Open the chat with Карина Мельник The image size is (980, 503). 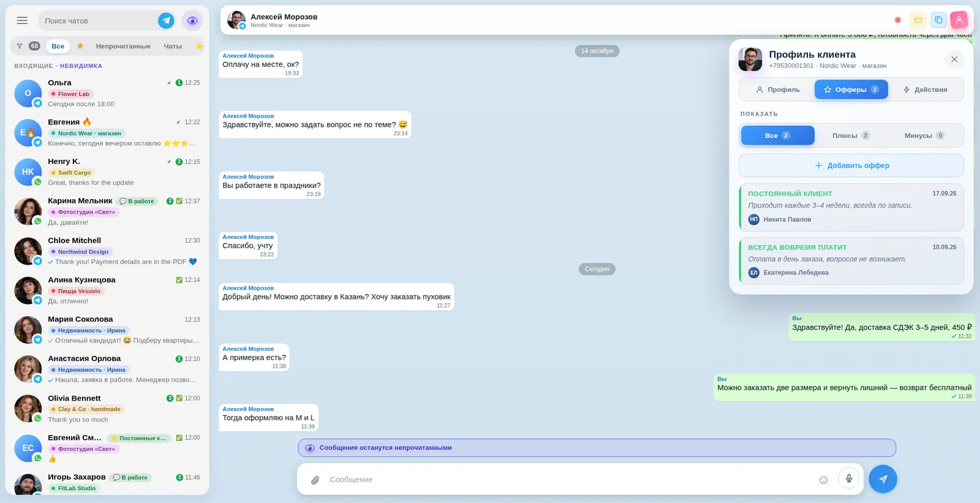click(x=107, y=211)
